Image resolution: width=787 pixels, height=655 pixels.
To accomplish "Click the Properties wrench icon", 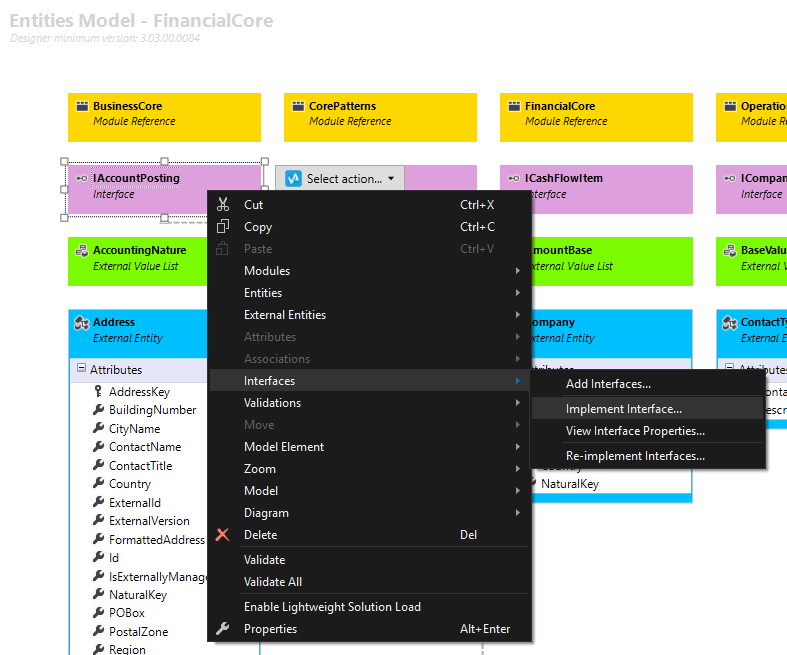I will click(x=222, y=628).
